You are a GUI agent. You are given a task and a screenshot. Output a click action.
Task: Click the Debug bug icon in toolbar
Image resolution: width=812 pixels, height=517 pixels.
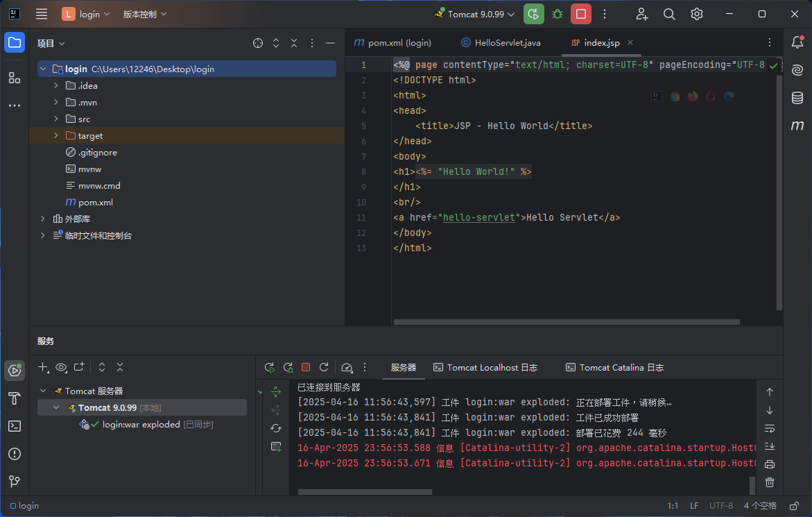coord(558,14)
